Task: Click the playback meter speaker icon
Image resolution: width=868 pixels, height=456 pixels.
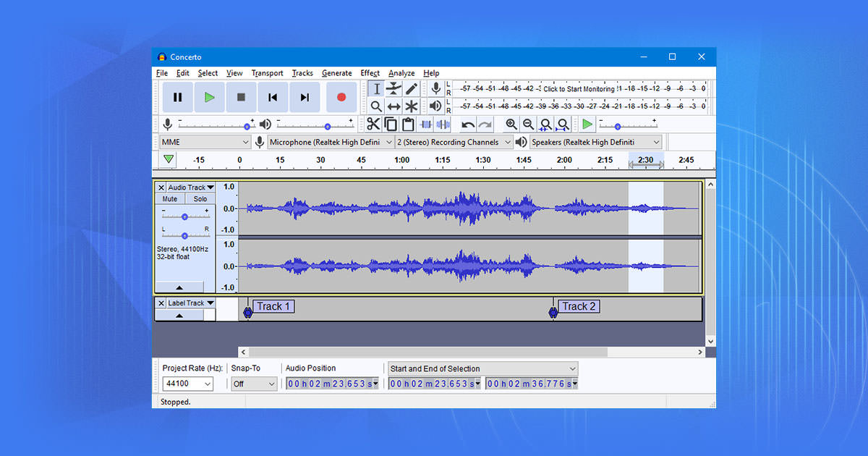Action: [x=435, y=106]
